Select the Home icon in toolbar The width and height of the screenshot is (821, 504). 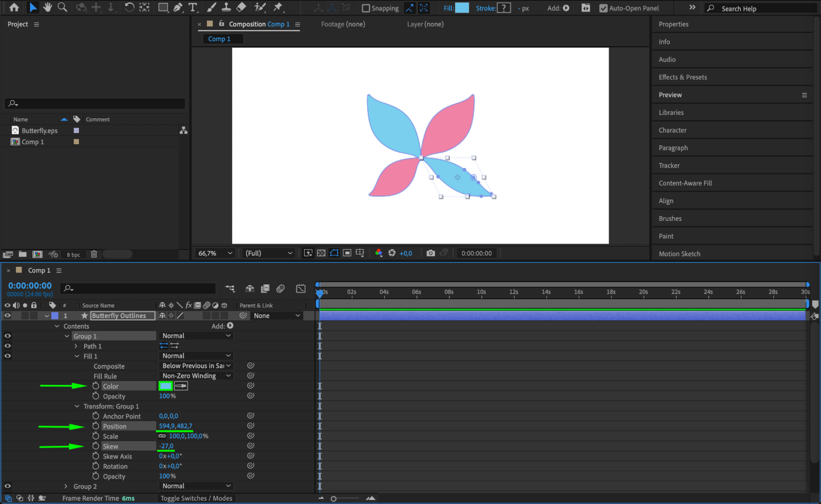pyautogui.click(x=14, y=7)
